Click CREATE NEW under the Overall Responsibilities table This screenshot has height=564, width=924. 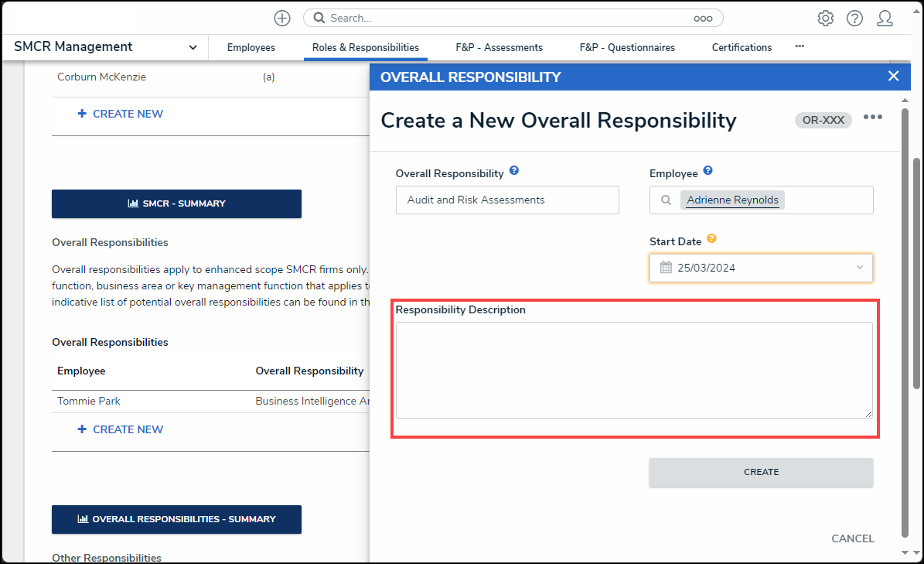click(x=120, y=429)
